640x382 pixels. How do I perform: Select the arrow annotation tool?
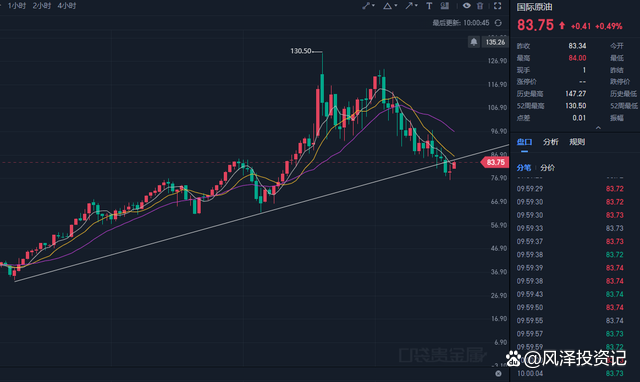click(x=409, y=6)
